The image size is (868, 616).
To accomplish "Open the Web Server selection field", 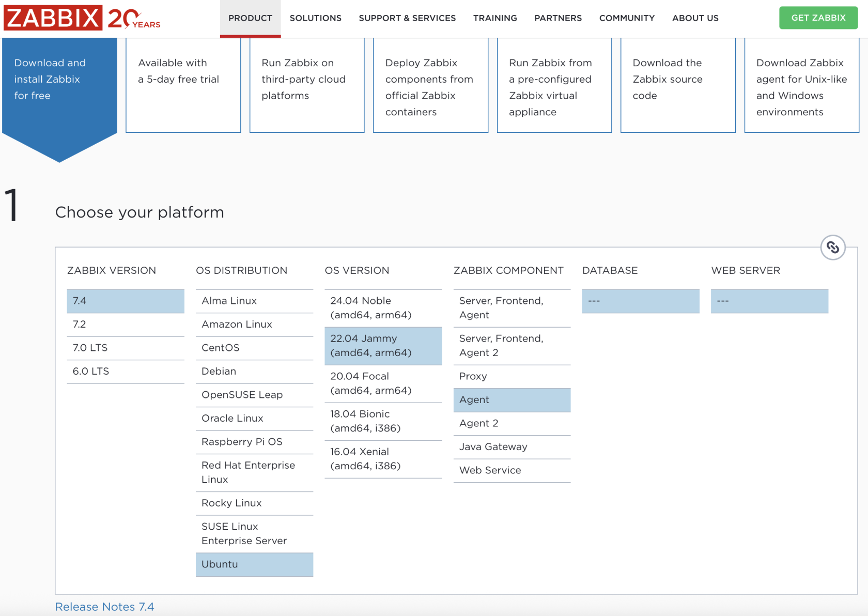I will click(x=769, y=301).
